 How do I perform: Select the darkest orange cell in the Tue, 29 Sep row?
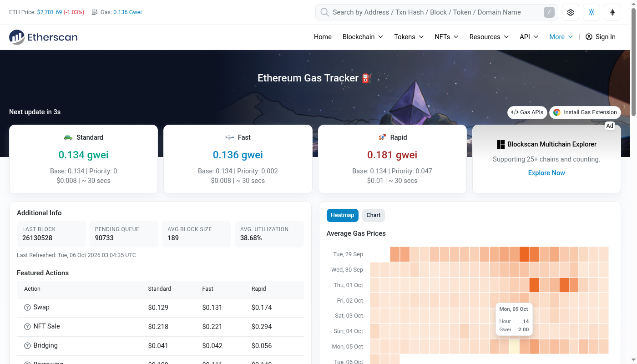524,254
